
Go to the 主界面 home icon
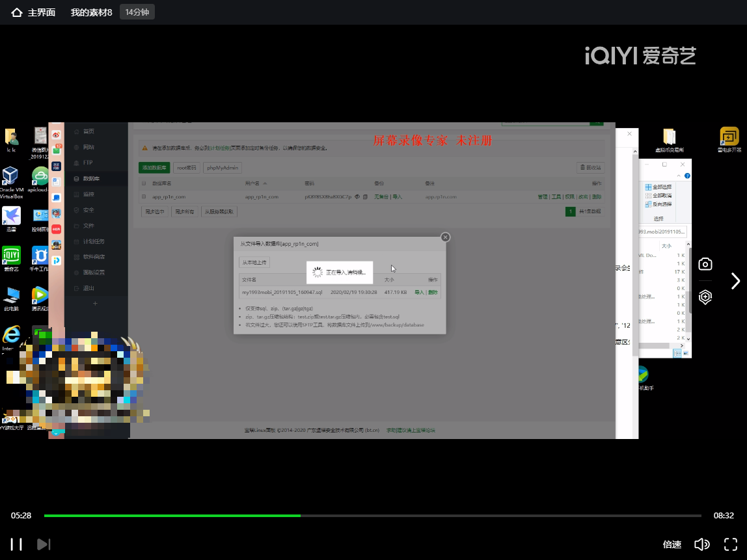tap(17, 12)
